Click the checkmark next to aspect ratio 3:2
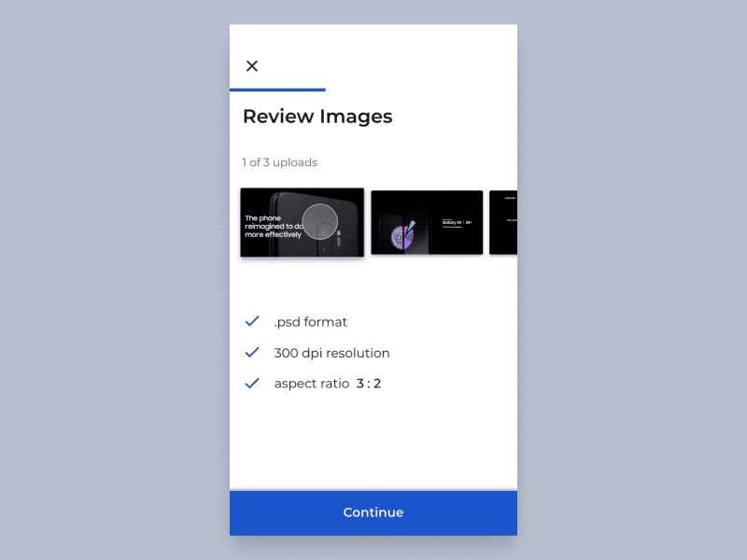The width and height of the screenshot is (747, 560). coord(251,383)
